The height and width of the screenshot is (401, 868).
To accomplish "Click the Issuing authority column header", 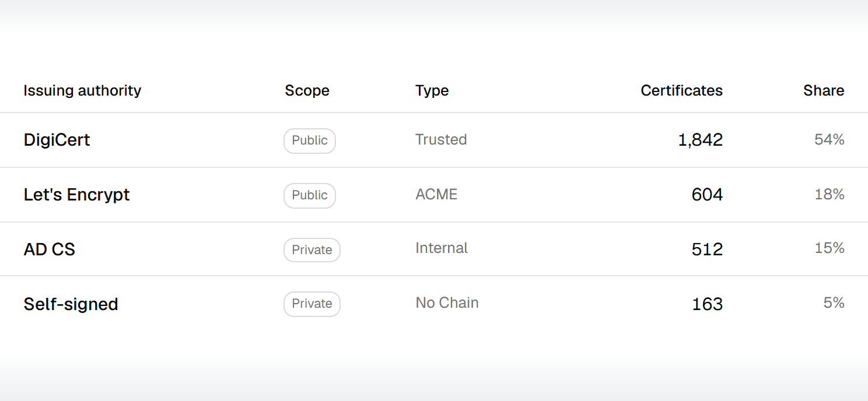I will (x=82, y=90).
